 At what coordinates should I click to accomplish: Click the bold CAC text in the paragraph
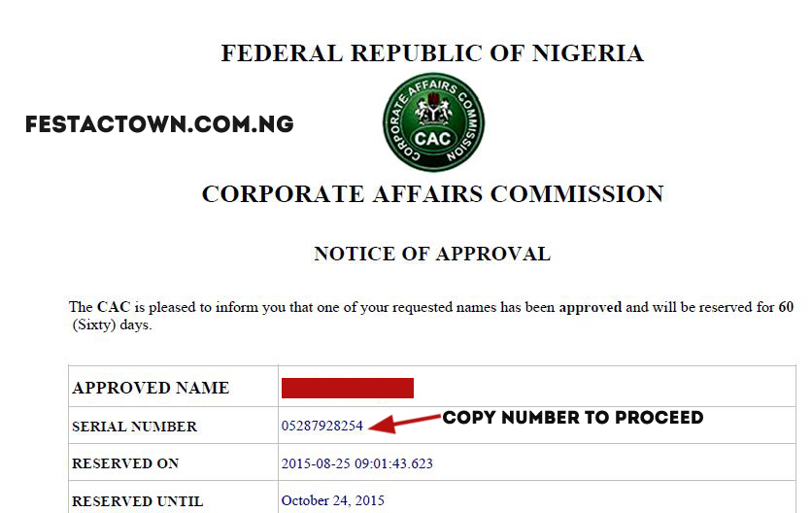tap(114, 307)
